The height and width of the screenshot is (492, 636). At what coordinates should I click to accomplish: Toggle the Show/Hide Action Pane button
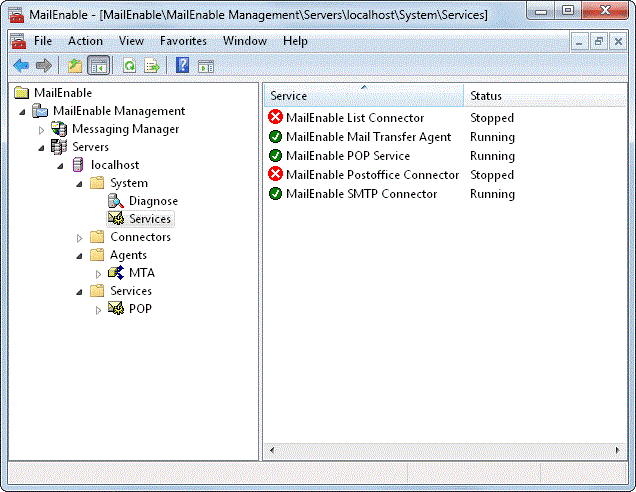(206, 66)
